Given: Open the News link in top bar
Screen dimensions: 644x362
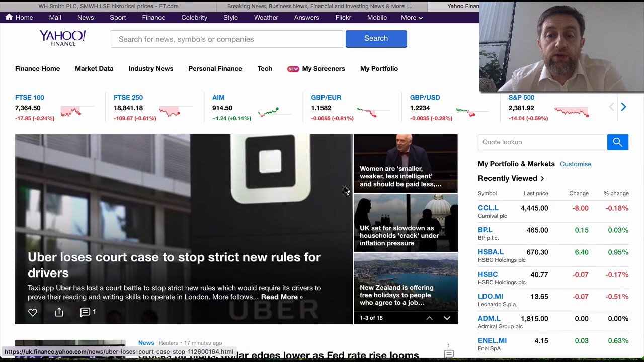Looking at the screenshot, I should point(86,18).
